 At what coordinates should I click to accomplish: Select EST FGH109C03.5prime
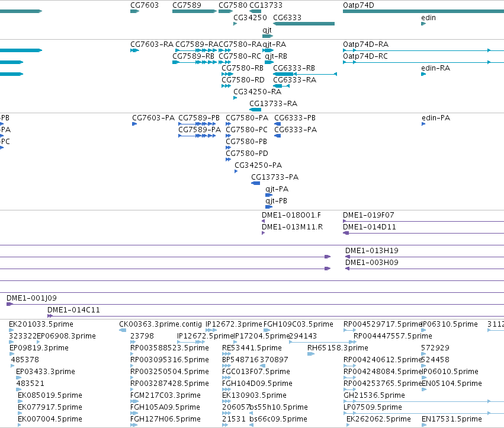pos(298,324)
